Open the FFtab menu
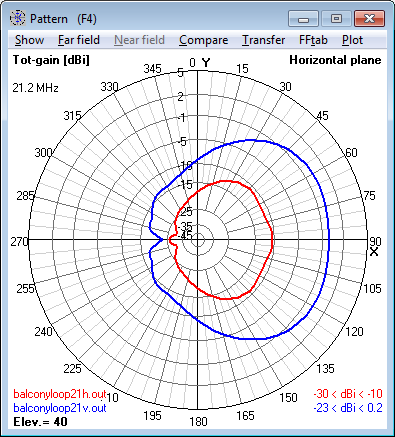The image size is (395, 437). (x=313, y=40)
